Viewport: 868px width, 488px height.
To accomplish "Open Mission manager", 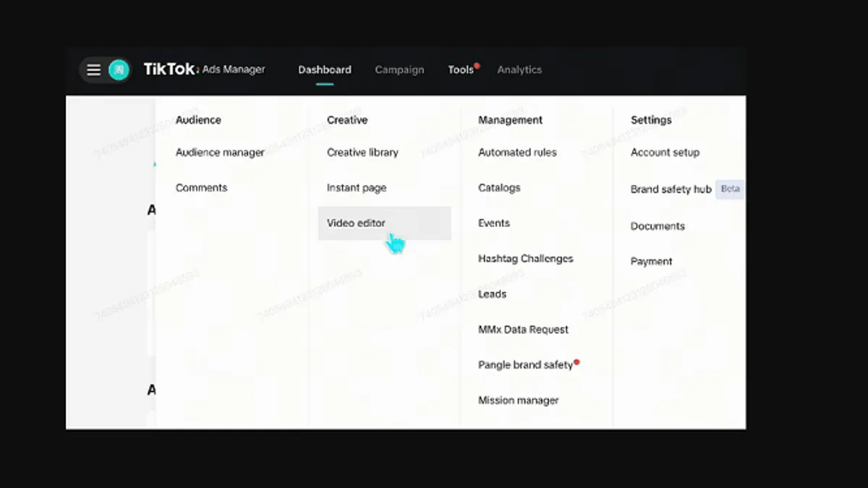I will pos(519,401).
